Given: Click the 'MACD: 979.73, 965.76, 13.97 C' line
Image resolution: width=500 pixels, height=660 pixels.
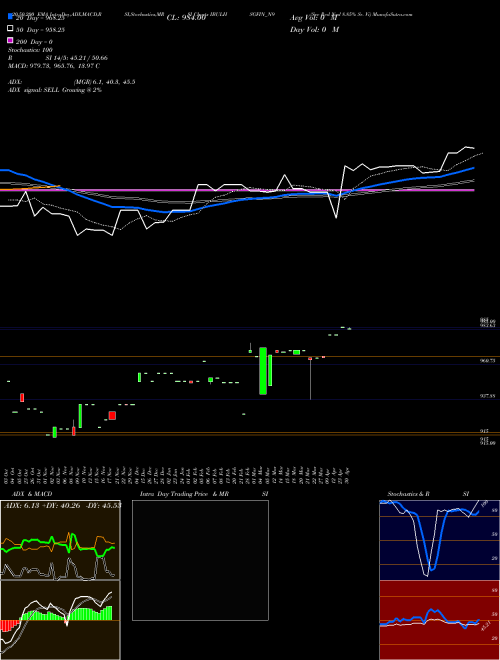Looking at the screenshot, I should [x=54, y=66].
